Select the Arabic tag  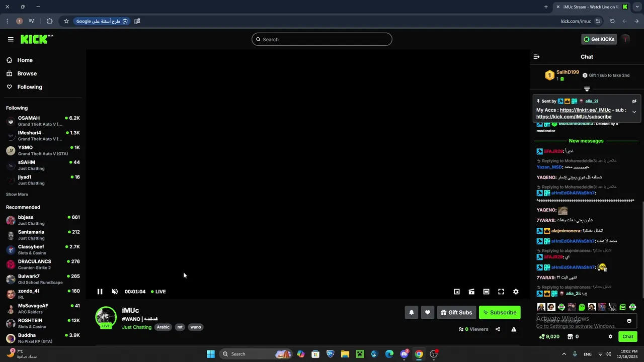tap(163, 327)
